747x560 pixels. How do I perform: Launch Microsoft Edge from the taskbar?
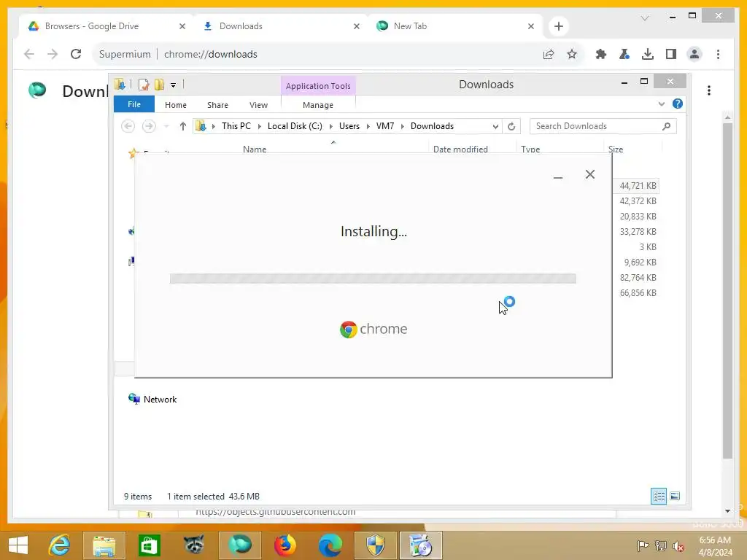click(330, 545)
